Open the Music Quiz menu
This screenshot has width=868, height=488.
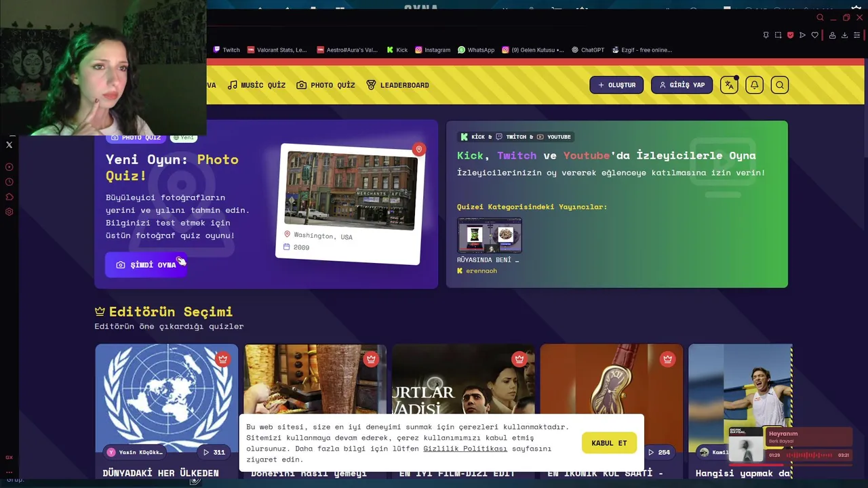click(256, 85)
